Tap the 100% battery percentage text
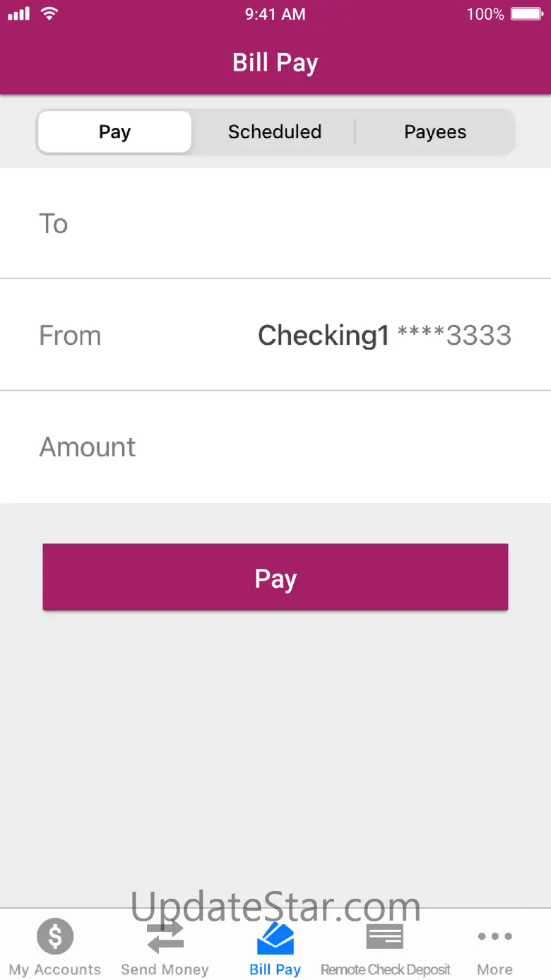This screenshot has height=980, width=551. pos(485,13)
